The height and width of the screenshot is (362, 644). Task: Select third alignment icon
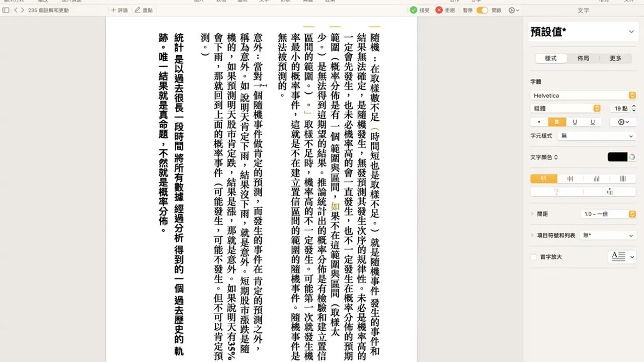597,178
